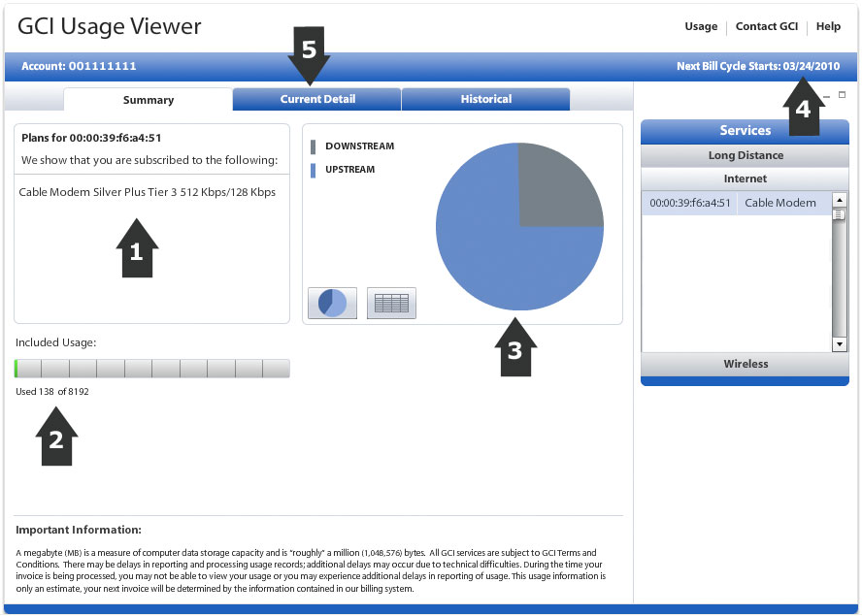Click the DOWNSTREAM legend label
Viewport: 862px width, 616px height.
(359, 146)
